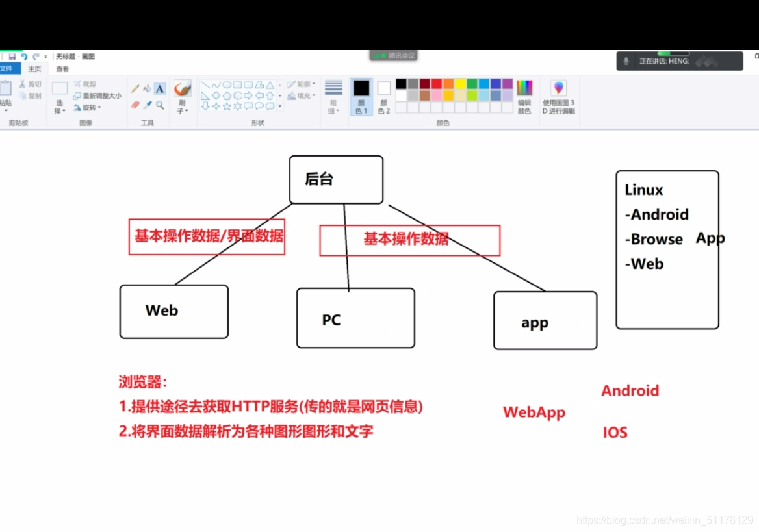Click the Redo arrow in title bar
Viewport: 759px width, 532px height.
(x=36, y=57)
